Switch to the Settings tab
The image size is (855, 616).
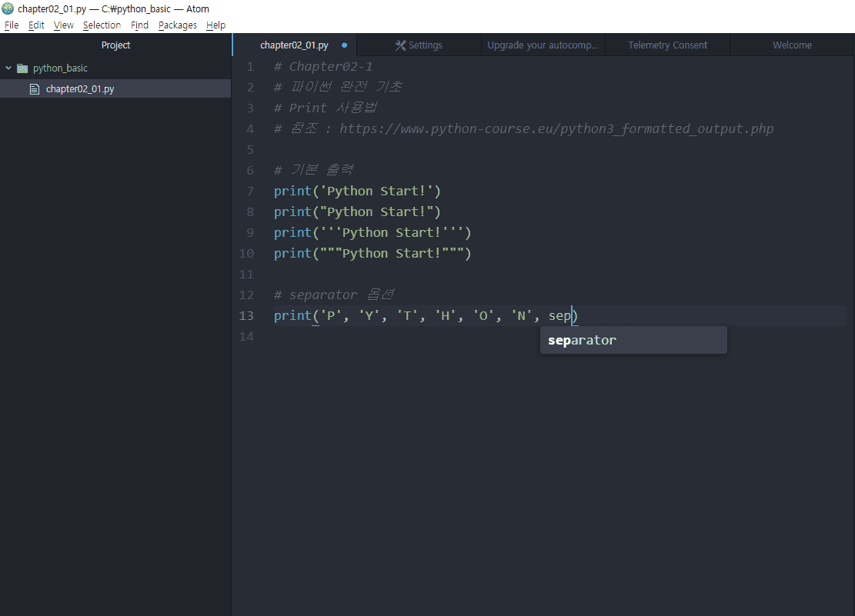tap(419, 45)
